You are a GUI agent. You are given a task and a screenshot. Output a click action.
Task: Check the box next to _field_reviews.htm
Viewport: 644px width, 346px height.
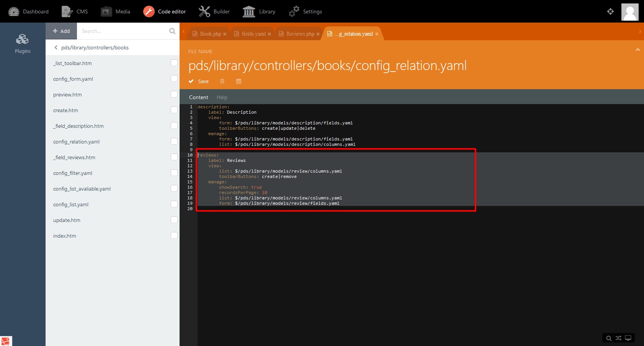point(174,157)
